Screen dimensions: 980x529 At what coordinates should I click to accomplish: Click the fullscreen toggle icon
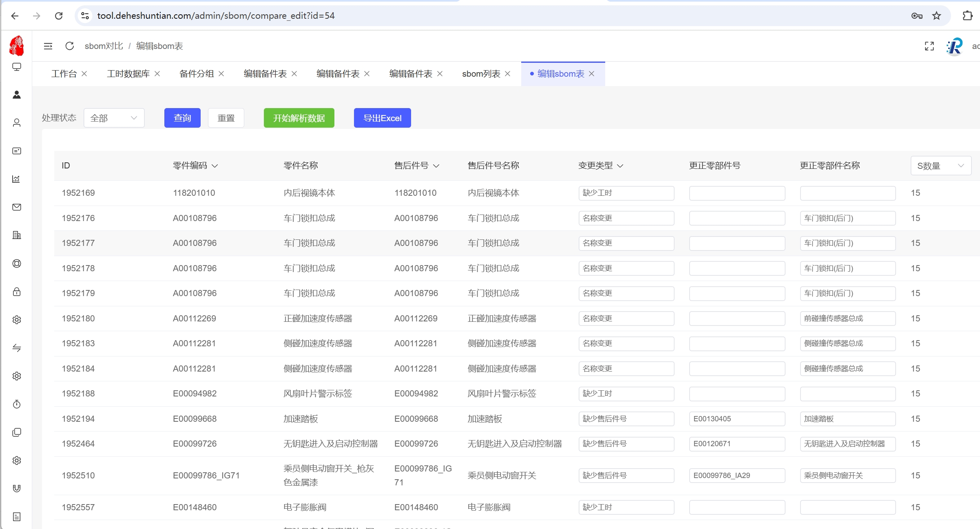(x=929, y=46)
